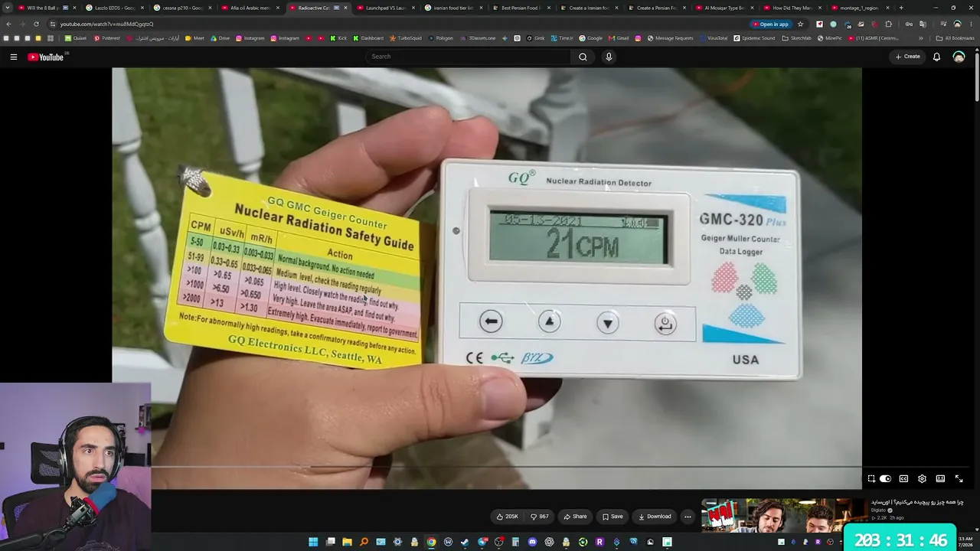
Task: Start voice search with the microphone
Action: [609, 57]
